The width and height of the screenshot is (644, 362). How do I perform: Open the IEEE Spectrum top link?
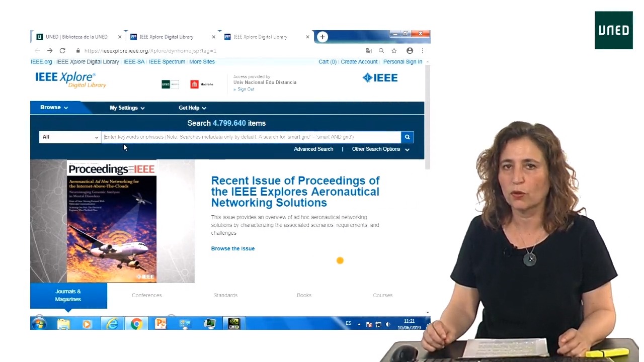click(x=167, y=62)
